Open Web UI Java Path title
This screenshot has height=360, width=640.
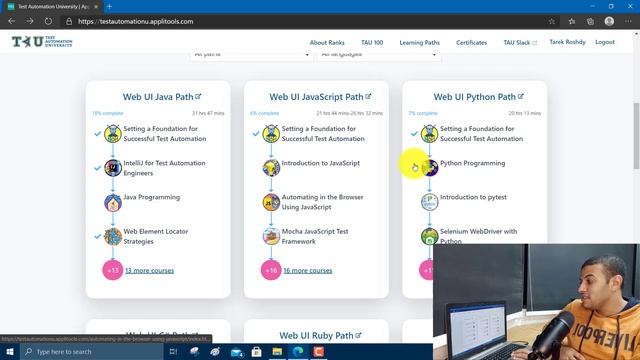click(158, 97)
